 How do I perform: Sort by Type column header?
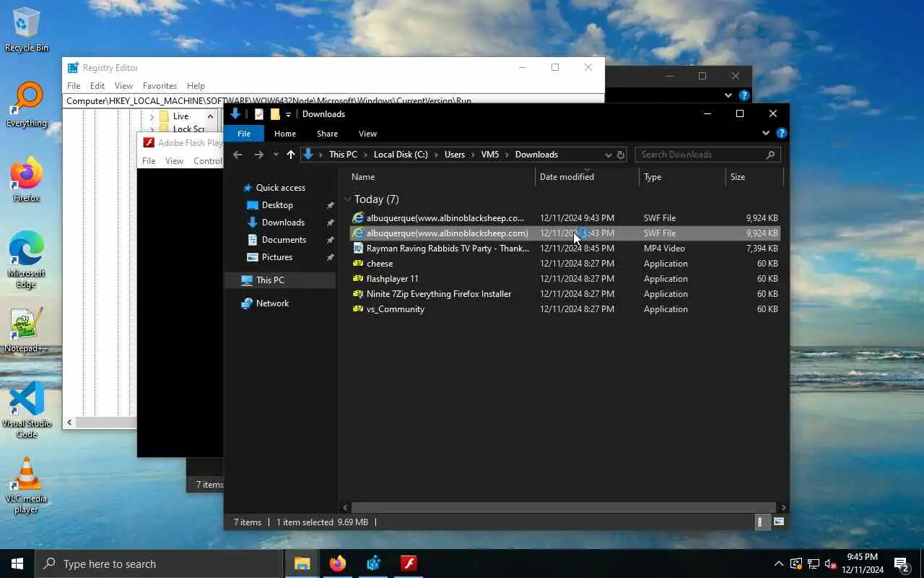click(x=682, y=177)
